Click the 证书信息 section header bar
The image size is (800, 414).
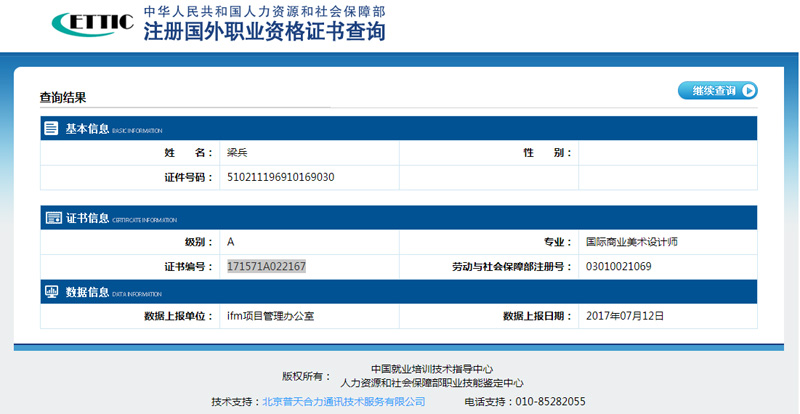click(x=400, y=218)
